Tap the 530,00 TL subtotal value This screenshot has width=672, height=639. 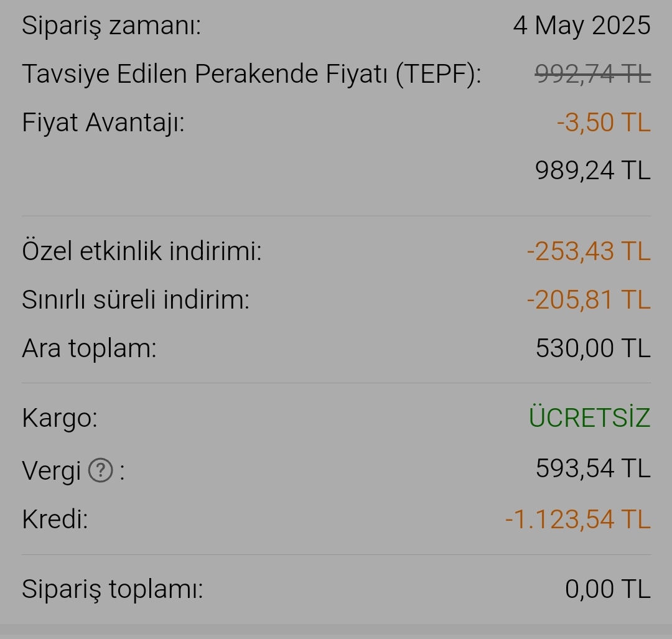[x=593, y=348]
